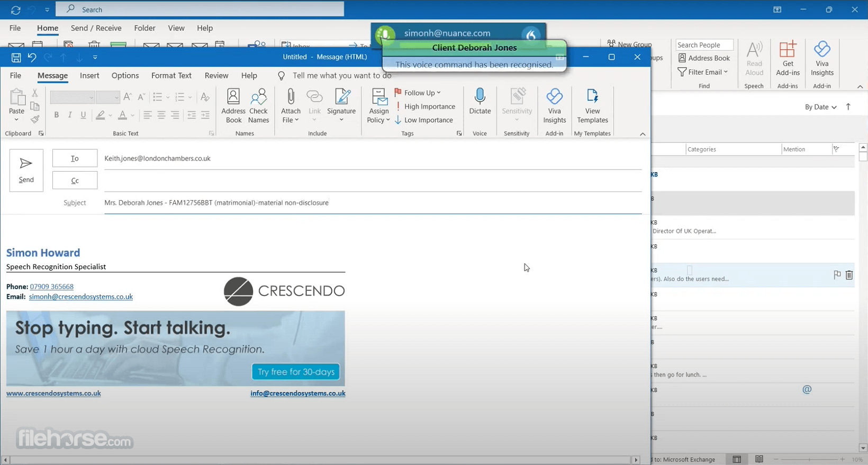Click the Cc recipients button
Image resolution: width=868 pixels, height=465 pixels.
(x=75, y=181)
